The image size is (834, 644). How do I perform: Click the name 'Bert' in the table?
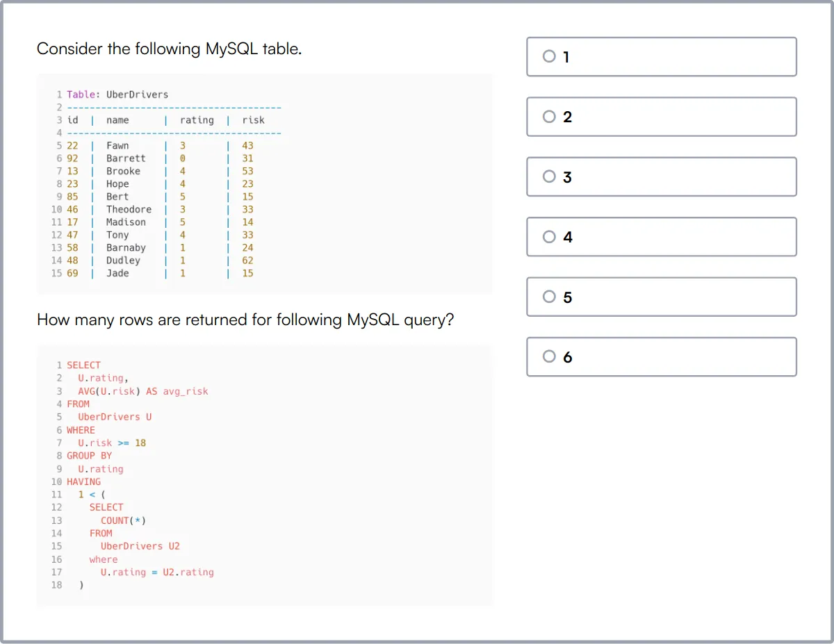[x=117, y=197]
